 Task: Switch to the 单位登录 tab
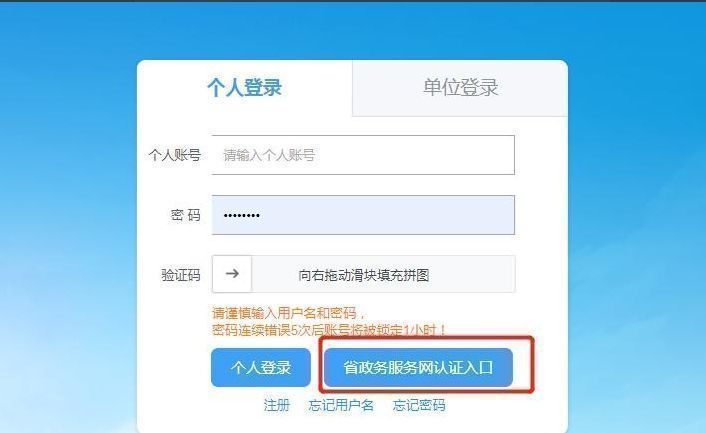pyautogui.click(x=460, y=88)
